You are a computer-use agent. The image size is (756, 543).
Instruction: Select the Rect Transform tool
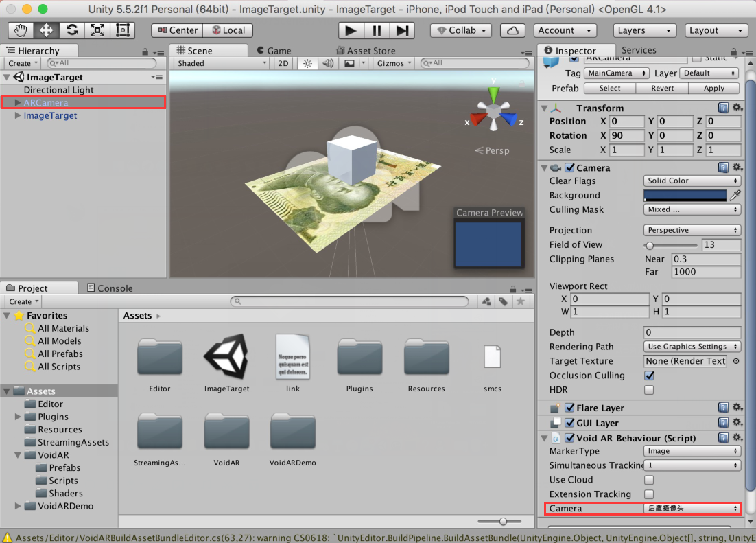point(123,30)
